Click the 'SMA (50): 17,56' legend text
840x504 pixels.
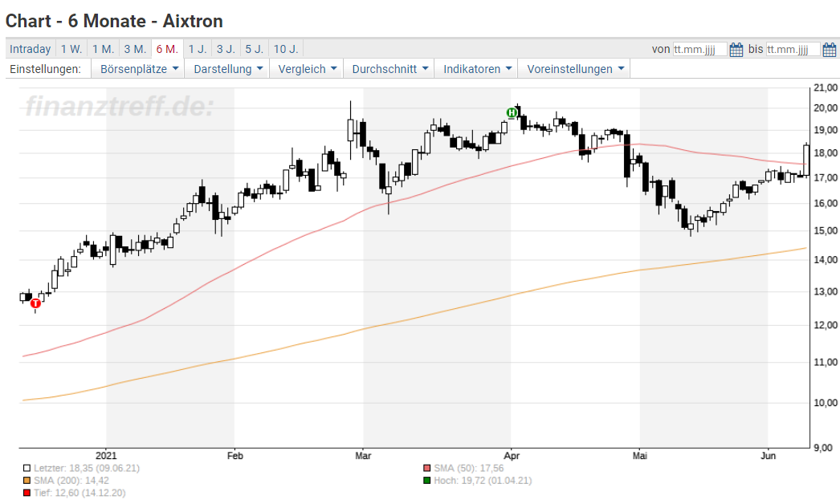click(469, 469)
